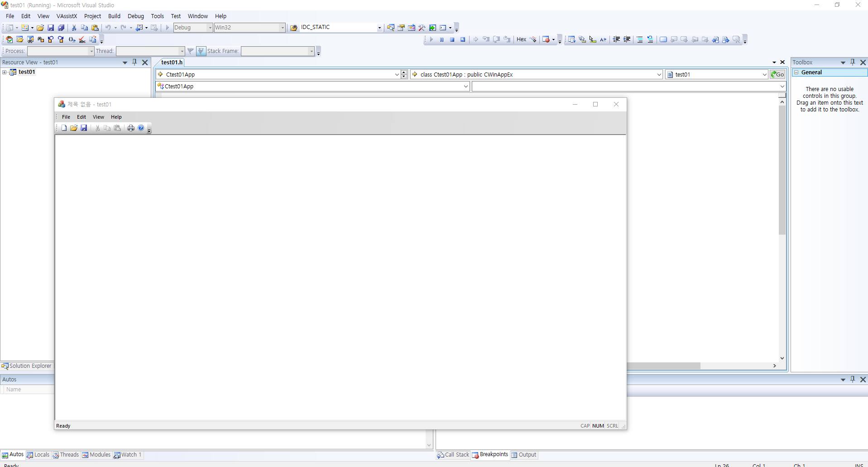Click the Go button in VA navigation bar

pos(778,74)
